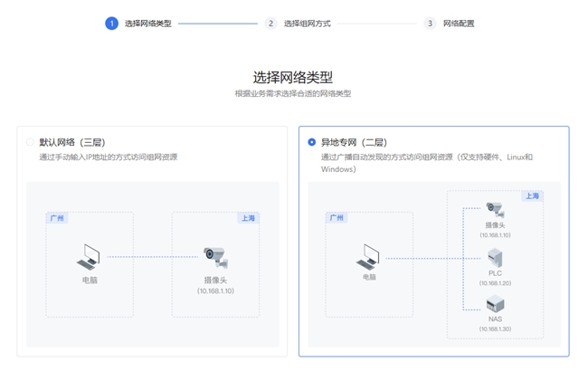Click the computer icon in 异地专网 diagram
Image resolution: width=588 pixels, height=371 pixels.
pyautogui.click(x=368, y=257)
